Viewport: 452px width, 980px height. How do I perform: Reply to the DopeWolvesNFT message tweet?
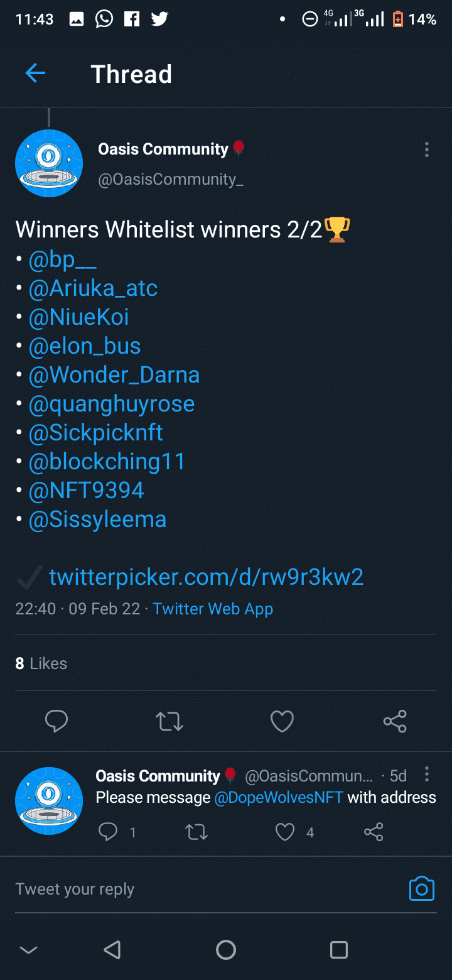[x=108, y=832]
